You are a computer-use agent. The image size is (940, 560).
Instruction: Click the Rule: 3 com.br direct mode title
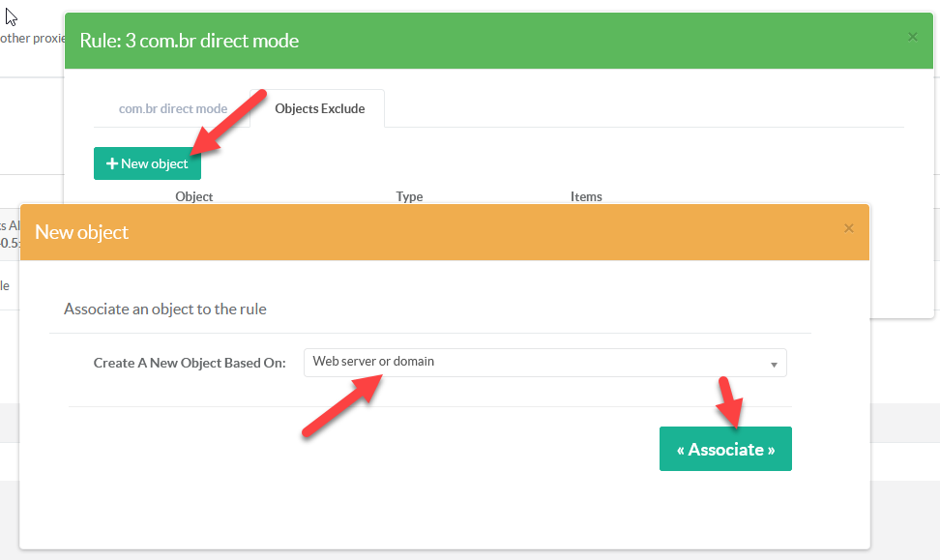click(189, 41)
